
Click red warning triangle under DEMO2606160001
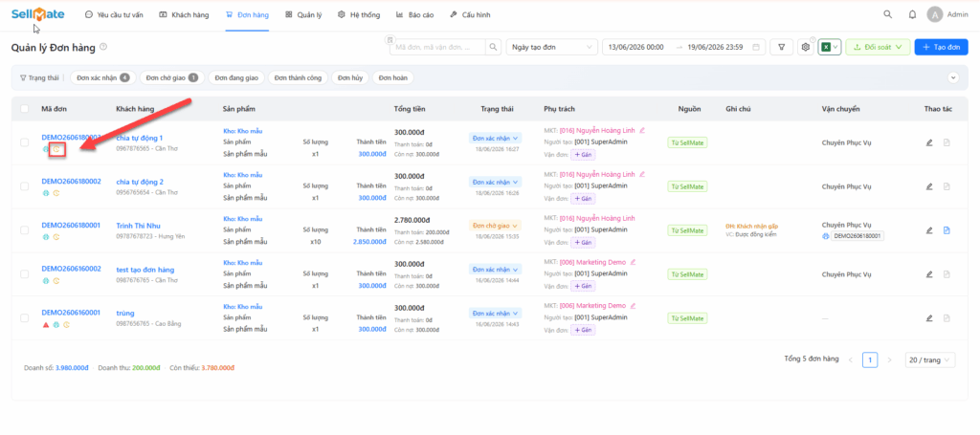[x=46, y=324]
